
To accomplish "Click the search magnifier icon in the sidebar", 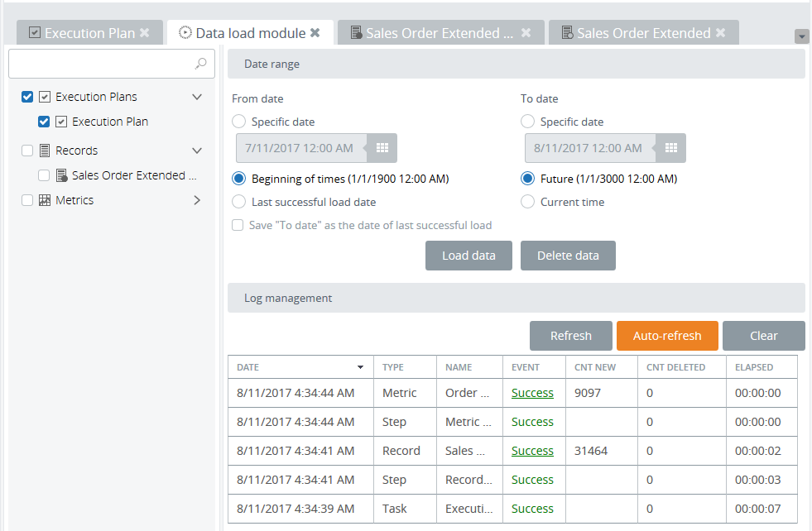I will pyautogui.click(x=200, y=64).
